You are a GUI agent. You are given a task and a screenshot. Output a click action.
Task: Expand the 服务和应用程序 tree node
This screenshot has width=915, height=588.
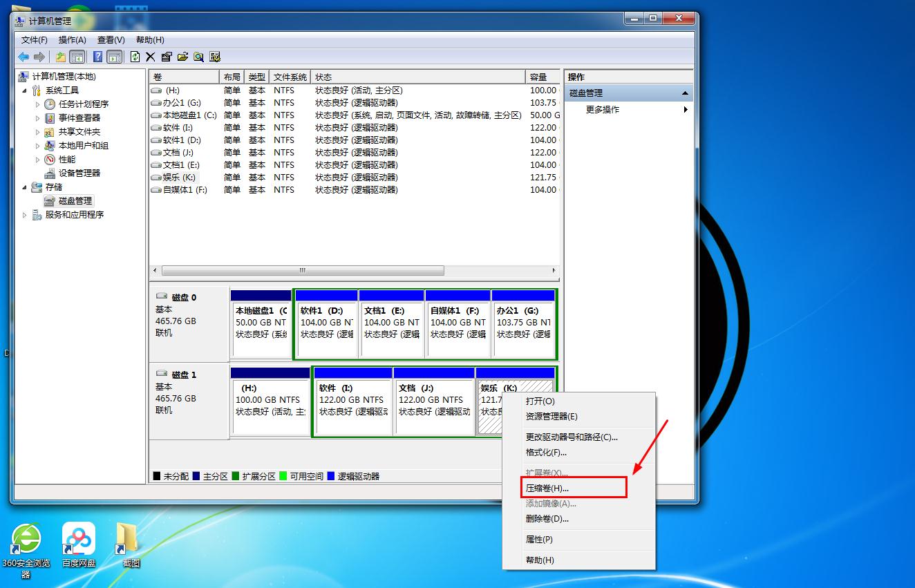pos(26,215)
